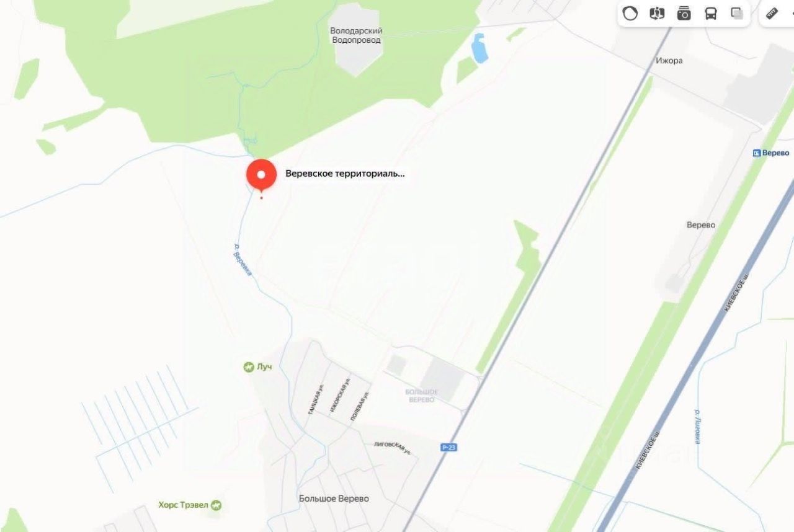Select the Ижора locality label
The height and width of the screenshot is (532, 794).
tap(669, 61)
